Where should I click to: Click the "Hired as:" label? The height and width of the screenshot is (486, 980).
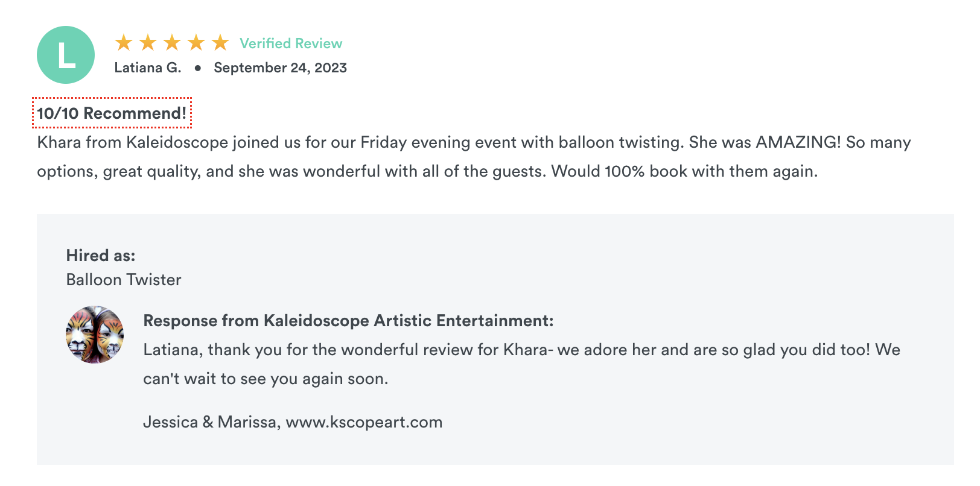pos(101,256)
